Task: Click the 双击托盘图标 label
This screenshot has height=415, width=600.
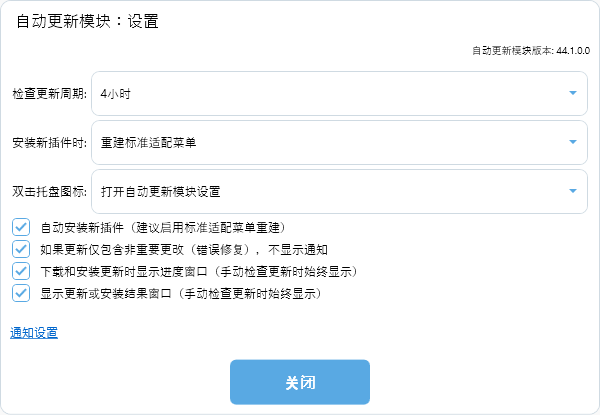Action: pyautogui.click(x=49, y=191)
